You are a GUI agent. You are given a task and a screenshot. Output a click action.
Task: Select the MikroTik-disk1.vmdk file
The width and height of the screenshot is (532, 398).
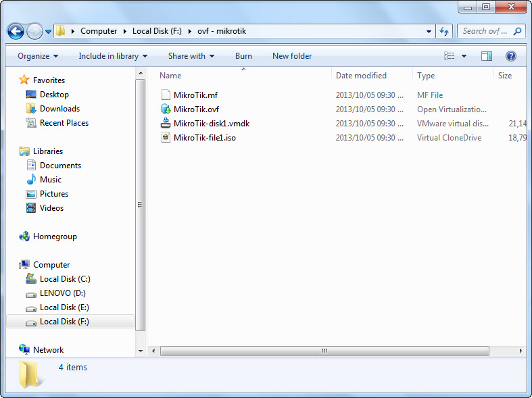tap(211, 124)
